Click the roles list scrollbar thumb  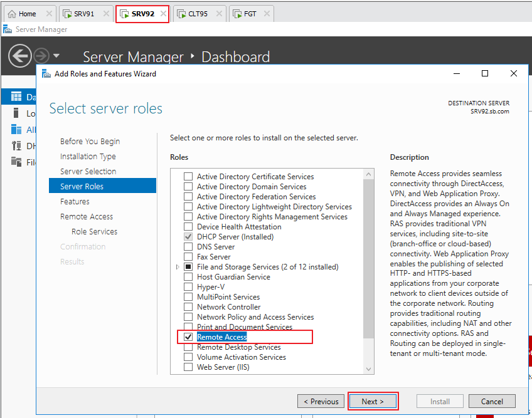pyautogui.click(x=368, y=259)
